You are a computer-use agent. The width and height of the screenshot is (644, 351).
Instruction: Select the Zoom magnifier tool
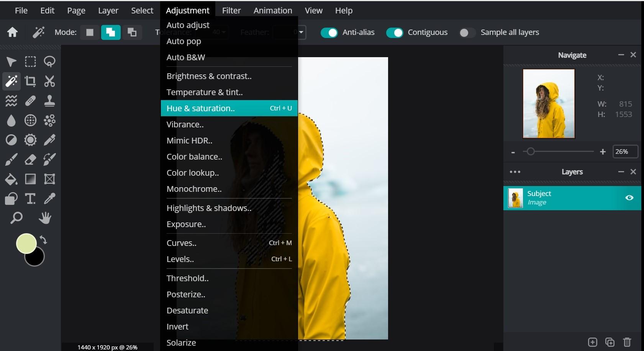tap(16, 218)
